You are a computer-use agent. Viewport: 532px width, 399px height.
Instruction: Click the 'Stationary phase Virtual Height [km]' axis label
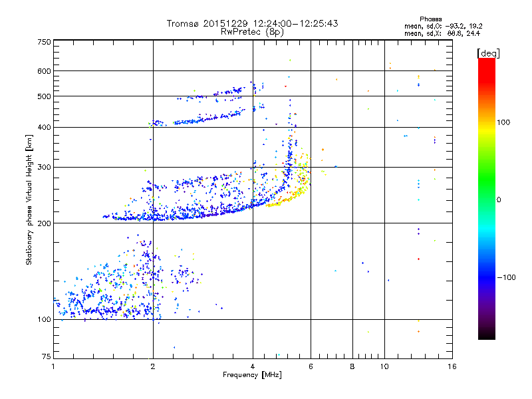pyautogui.click(x=29, y=199)
